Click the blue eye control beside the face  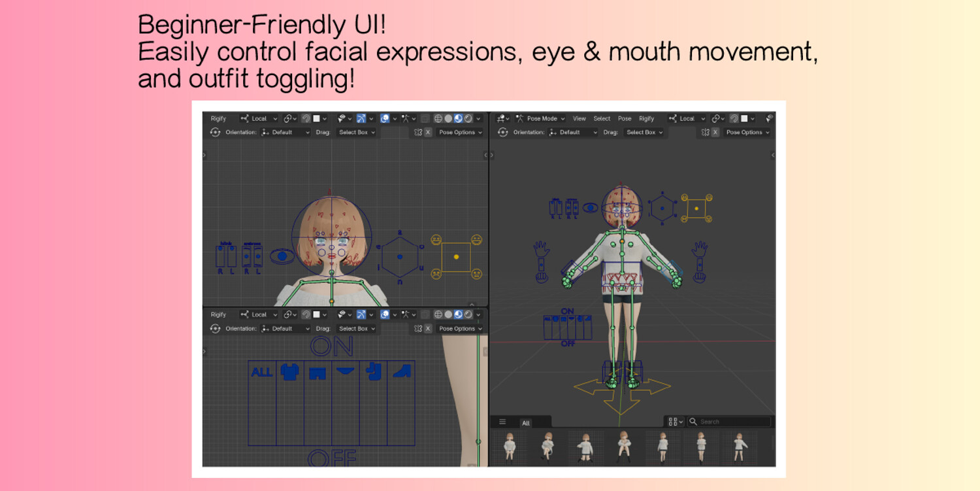[282, 256]
